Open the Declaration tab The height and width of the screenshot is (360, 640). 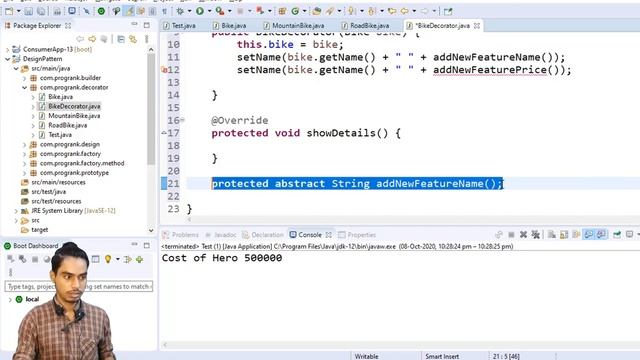click(263, 235)
